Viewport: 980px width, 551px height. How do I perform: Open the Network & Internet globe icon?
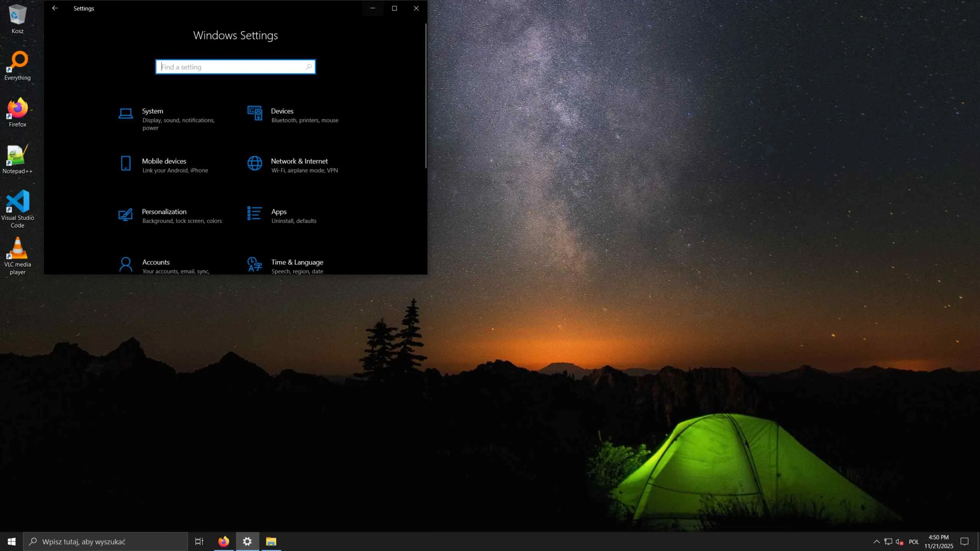pyautogui.click(x=255, y=163)
